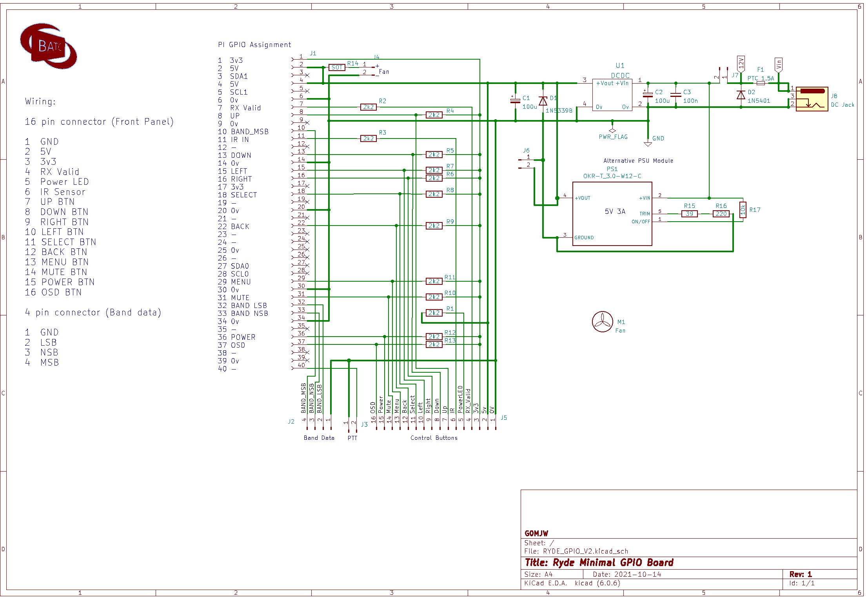This screenshot has width=868, height=601.
Task: Select capacitor C2 100u symbol
Action: tap(648, 95)
